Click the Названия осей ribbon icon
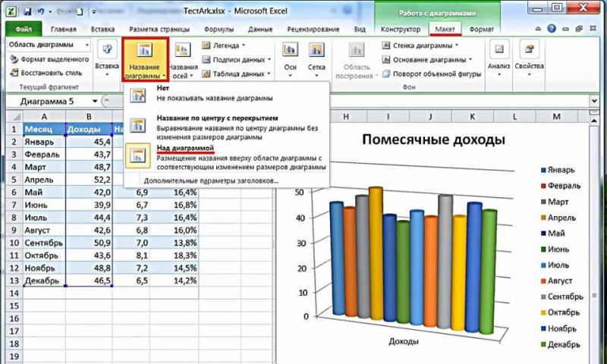This screenshot has width=607, height=364. [x=183, y=51]
